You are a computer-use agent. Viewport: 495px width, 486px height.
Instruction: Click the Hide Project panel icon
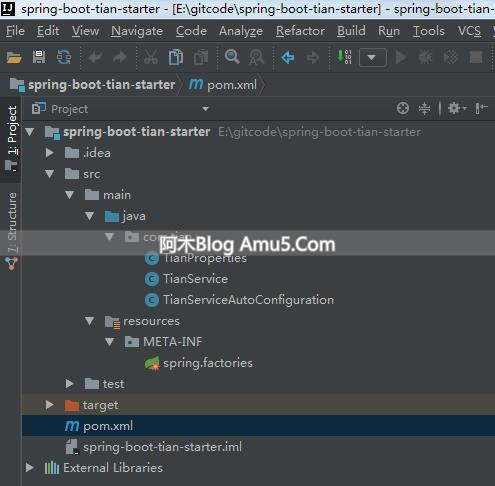click(481, 108)
